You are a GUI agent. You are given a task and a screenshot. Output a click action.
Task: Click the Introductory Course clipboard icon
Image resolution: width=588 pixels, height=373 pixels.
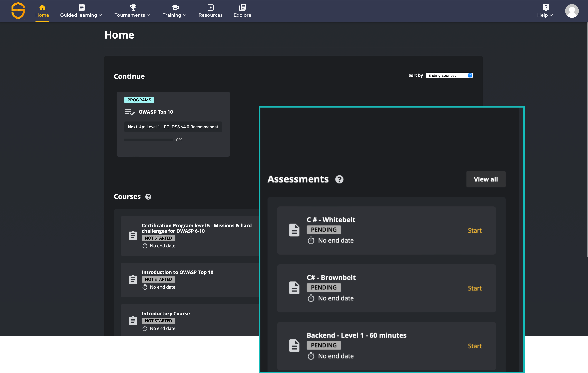click(133, 320)
